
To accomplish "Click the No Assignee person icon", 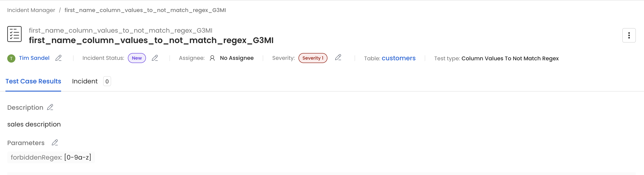I will (x=212, y=58).
